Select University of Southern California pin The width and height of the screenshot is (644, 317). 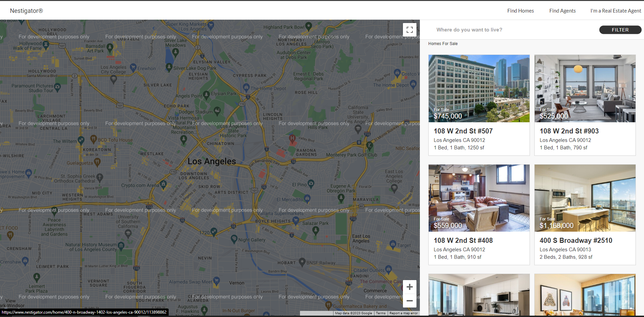(x=128, y=233)
